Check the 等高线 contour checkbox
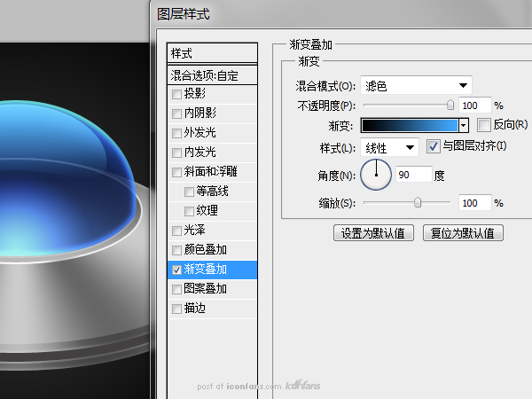Screen dimensions: 532x399 (x=189, y=192)
